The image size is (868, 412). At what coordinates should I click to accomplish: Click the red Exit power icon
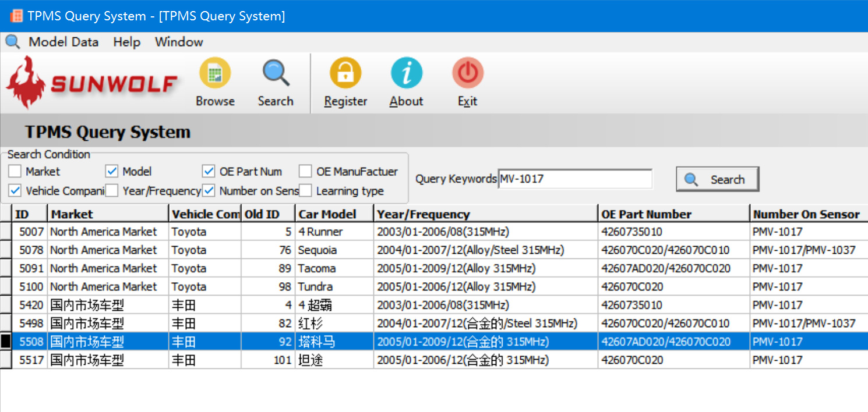pos(467,74)
